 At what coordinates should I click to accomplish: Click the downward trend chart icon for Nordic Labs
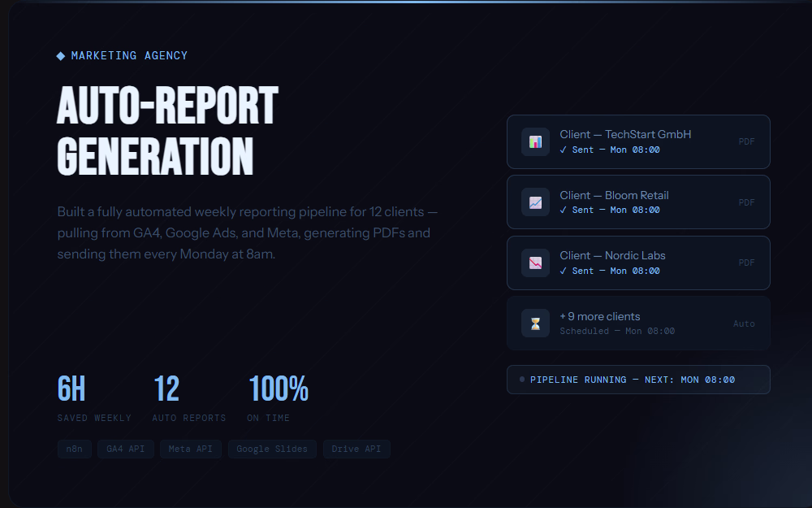click(535, 263)
